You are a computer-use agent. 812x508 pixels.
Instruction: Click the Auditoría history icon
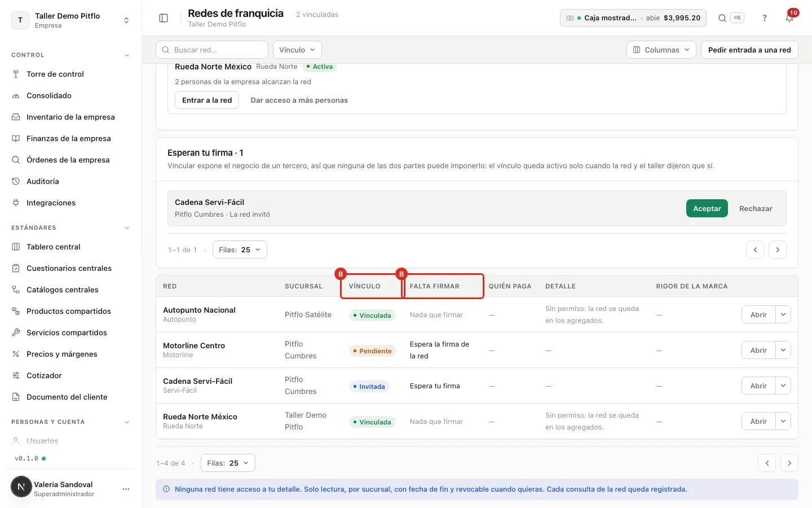tap(16, 181)
